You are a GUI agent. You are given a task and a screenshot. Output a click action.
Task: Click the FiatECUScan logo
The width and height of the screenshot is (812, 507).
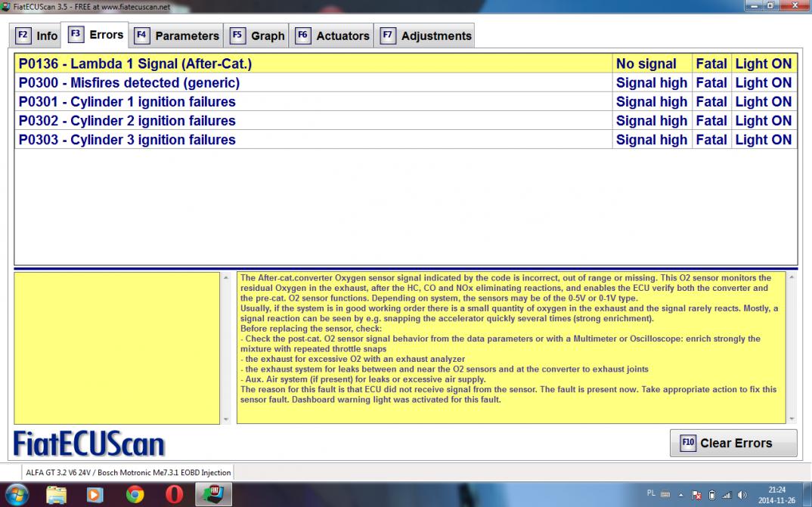pyautogui.click(x=89, y=444)
